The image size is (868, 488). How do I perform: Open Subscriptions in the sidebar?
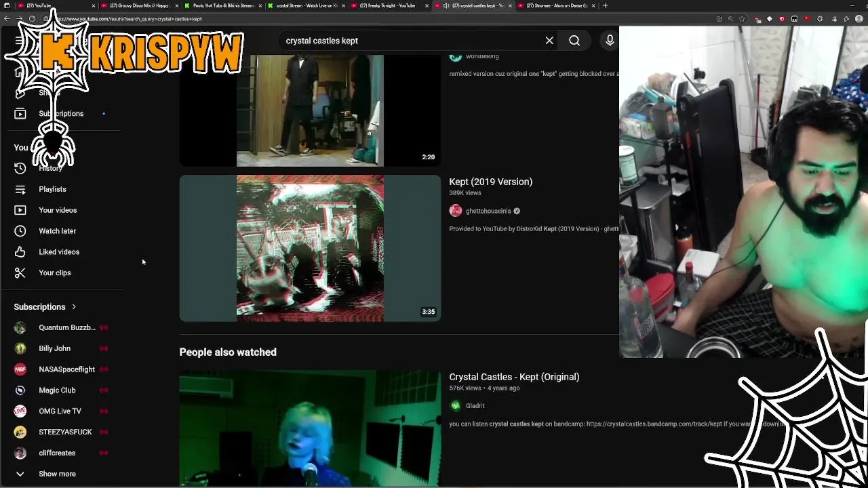pos(61,113)
